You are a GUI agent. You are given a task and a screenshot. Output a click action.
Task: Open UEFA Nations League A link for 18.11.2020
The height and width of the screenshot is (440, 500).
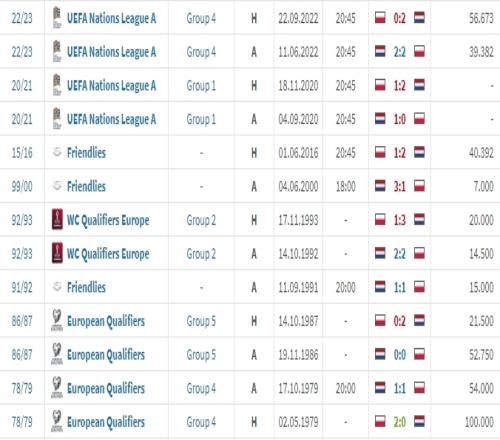click(111, 86)
